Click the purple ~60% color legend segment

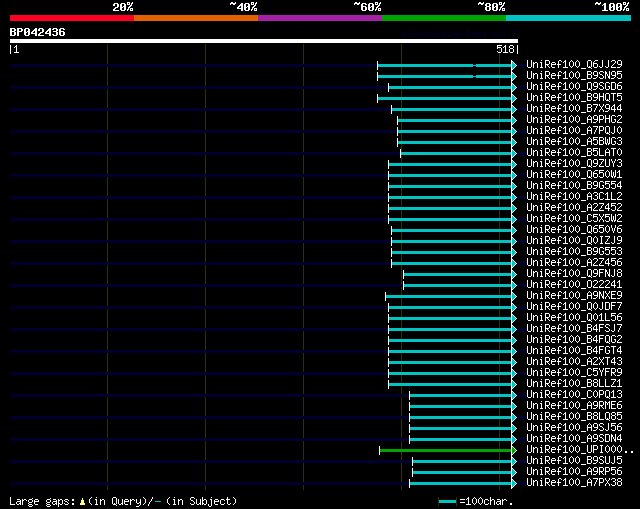click(x=320, y=18)
